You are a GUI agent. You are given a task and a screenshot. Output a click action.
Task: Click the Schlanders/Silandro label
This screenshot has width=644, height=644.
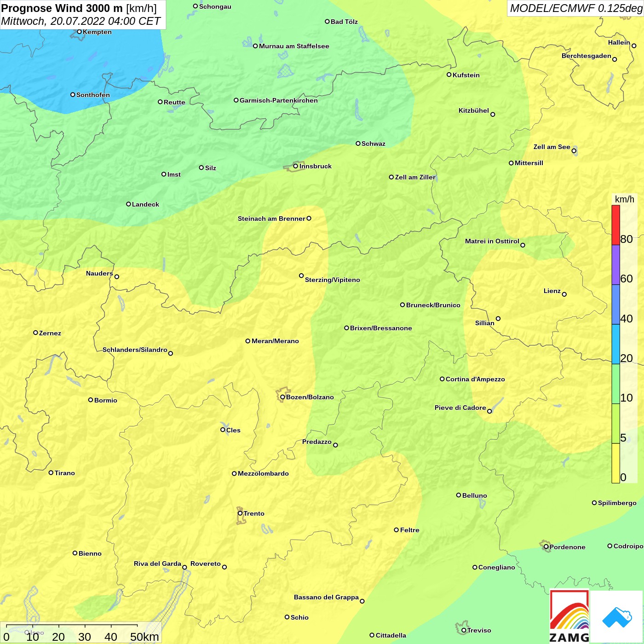click(x=135, y=350)
